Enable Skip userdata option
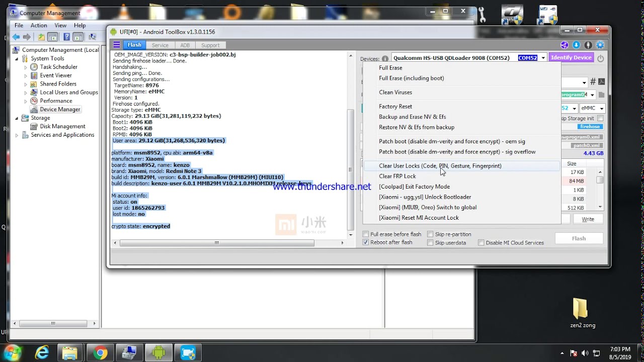This screenshot has height=362, width=644. coord(430,242)
